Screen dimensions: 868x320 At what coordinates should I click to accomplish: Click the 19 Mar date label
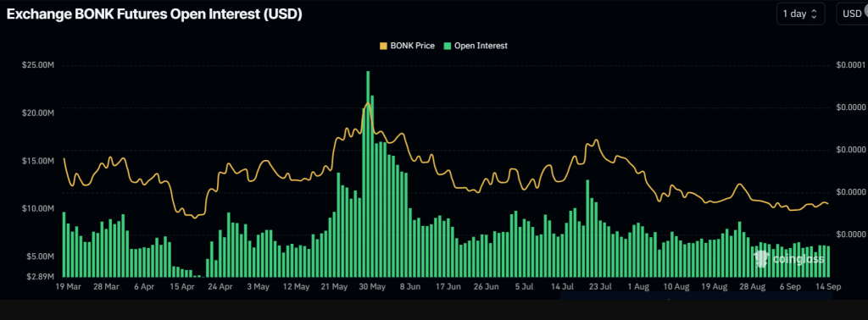(x=68, y=287)
